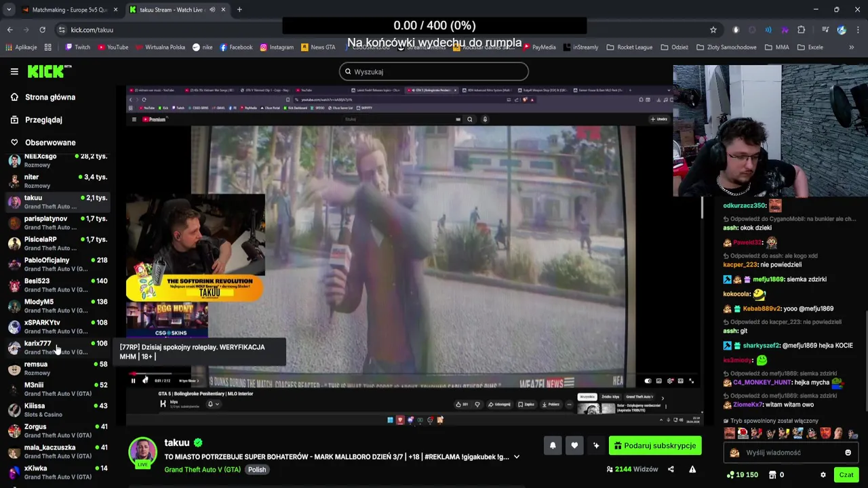Bookmark this page with star icon
868x488 pixels.
coord(713,30)
